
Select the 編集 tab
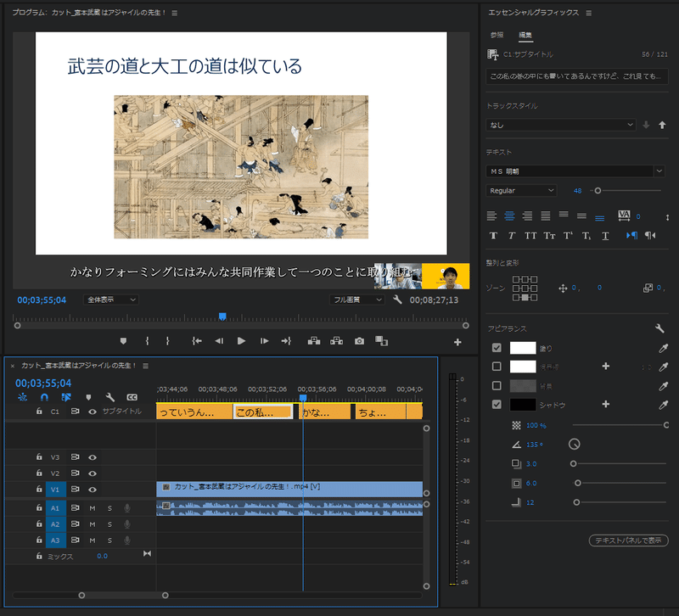[x=525, y=35]
